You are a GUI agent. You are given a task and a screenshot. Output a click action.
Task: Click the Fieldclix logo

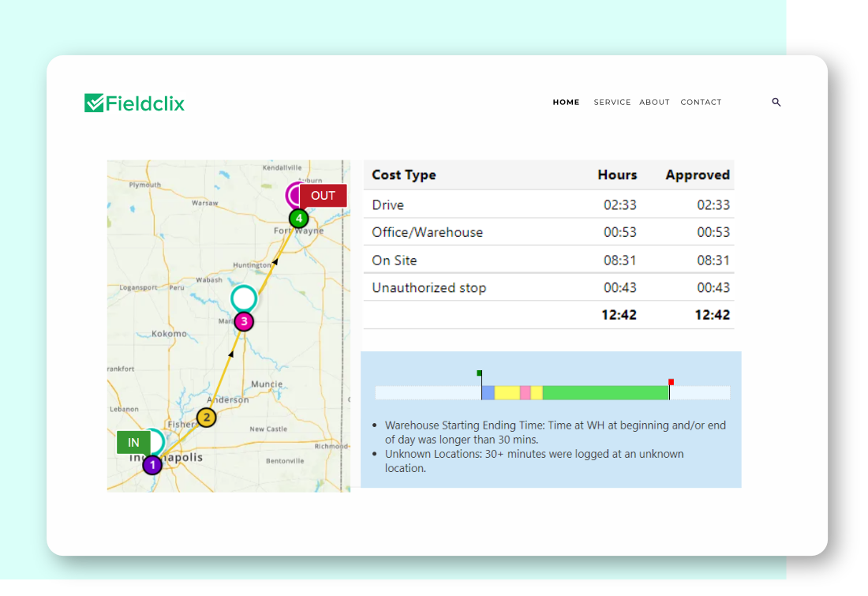[135, 103]
